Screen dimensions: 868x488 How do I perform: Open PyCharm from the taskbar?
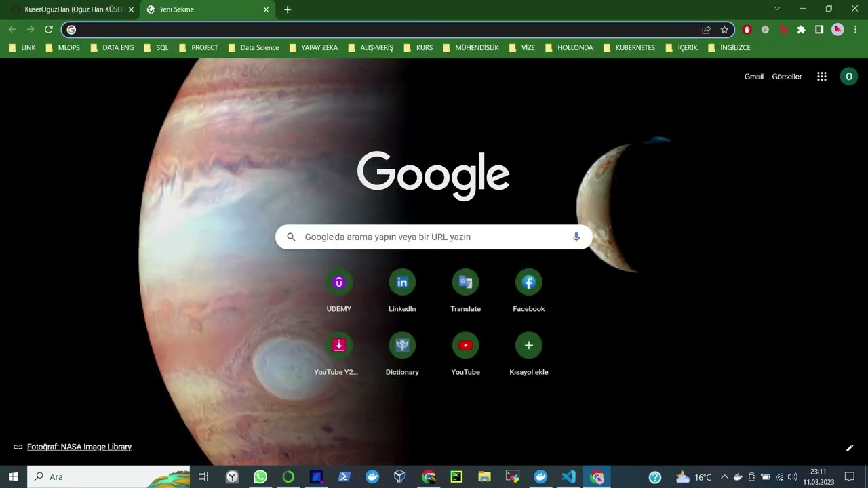tap(456, 477)
